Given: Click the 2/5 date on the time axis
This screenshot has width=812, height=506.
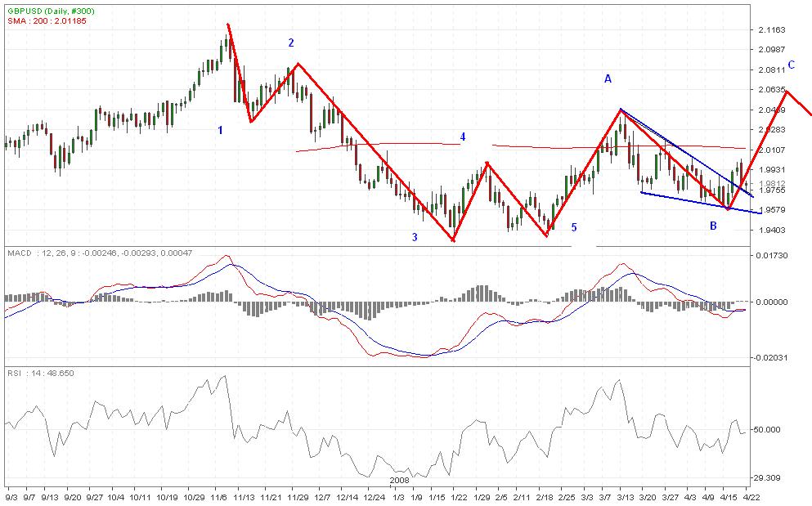Looking at the screenshot, I should (501, 497).
